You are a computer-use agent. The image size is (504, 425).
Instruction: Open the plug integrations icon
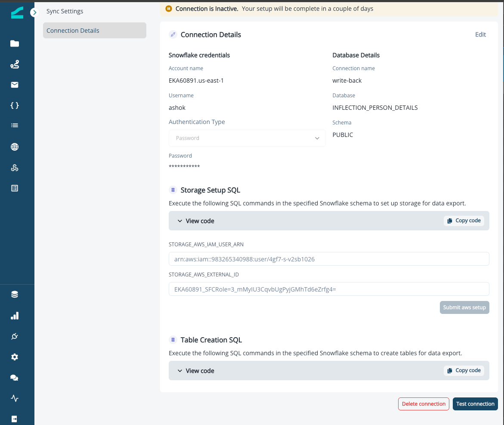click(15, 336)
